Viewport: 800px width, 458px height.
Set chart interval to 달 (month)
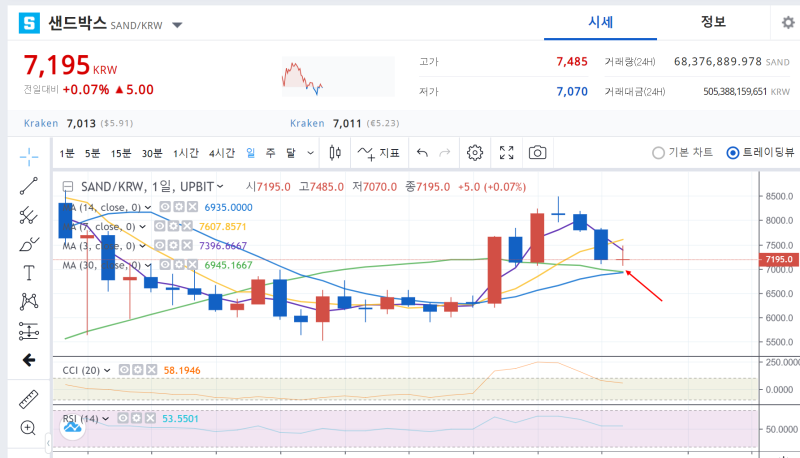pyautogui.click(x=291, y=153)
